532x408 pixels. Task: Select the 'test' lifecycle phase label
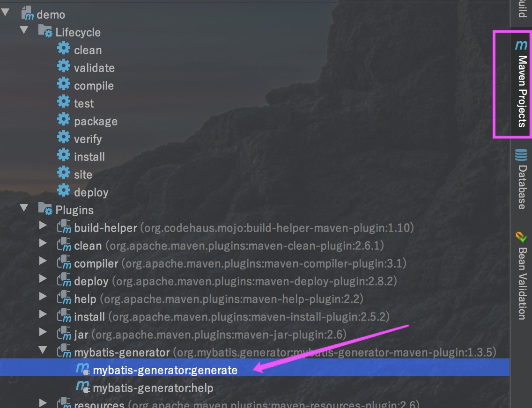84,103
